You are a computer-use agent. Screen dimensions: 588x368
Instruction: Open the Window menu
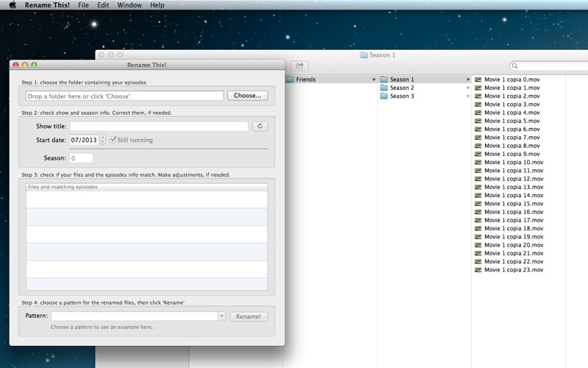(x=129, y=5)
